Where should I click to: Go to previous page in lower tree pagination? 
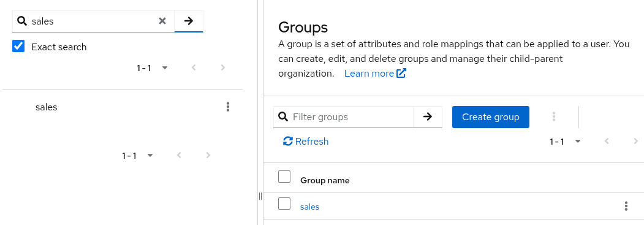click(x=179, y=156)
